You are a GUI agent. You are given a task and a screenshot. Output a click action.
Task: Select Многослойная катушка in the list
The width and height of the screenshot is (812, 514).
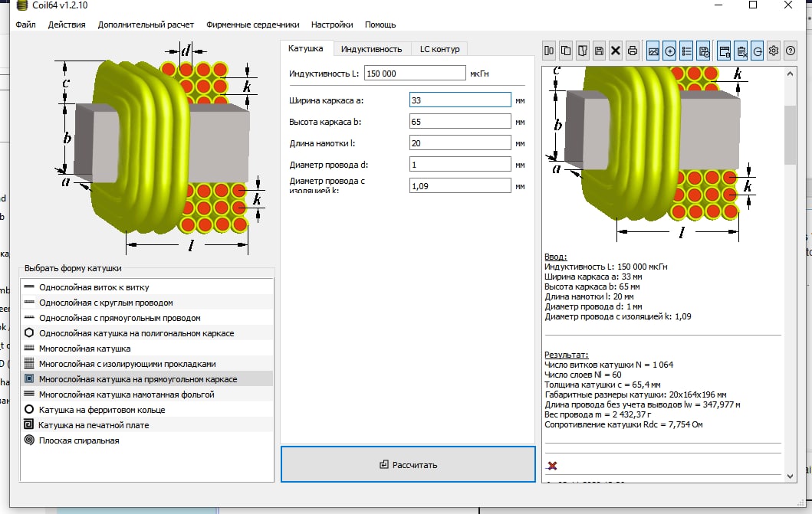pyautogui.click(x=146, y=349)
